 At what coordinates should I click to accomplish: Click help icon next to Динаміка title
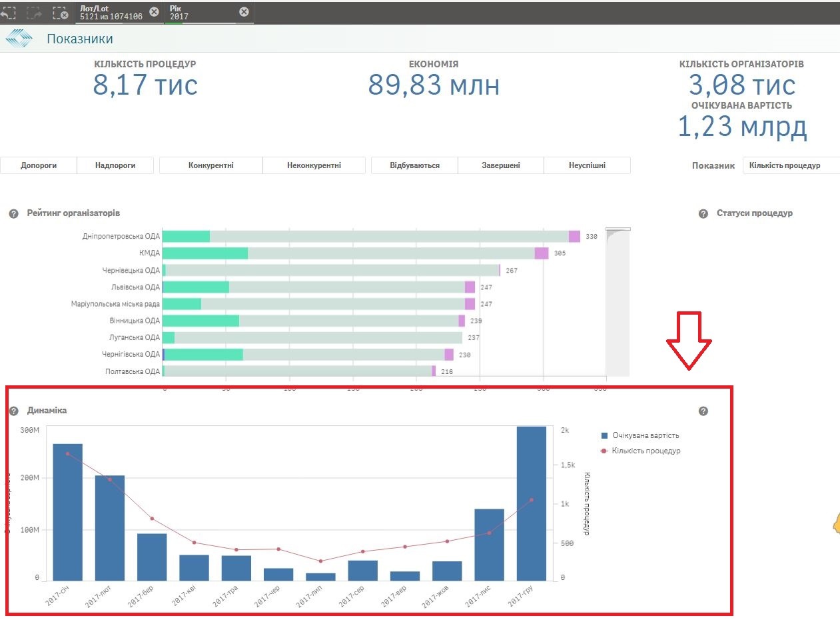click(13, 411)
